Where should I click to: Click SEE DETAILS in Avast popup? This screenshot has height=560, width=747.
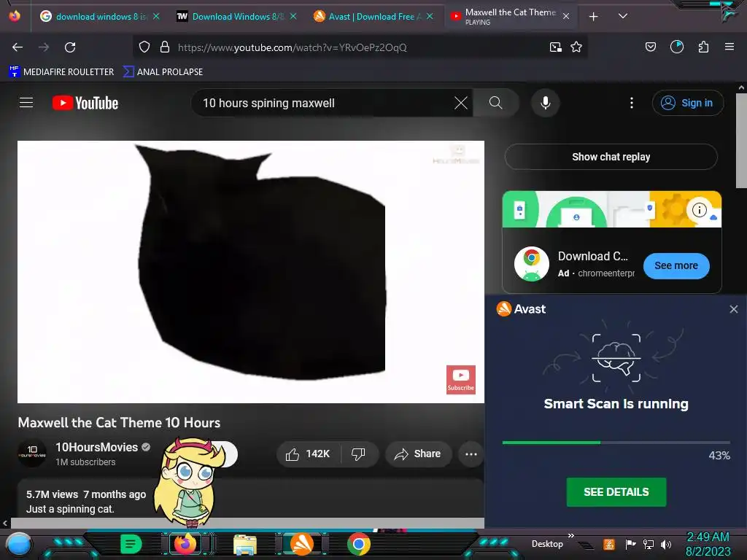(x=616, y=492)
